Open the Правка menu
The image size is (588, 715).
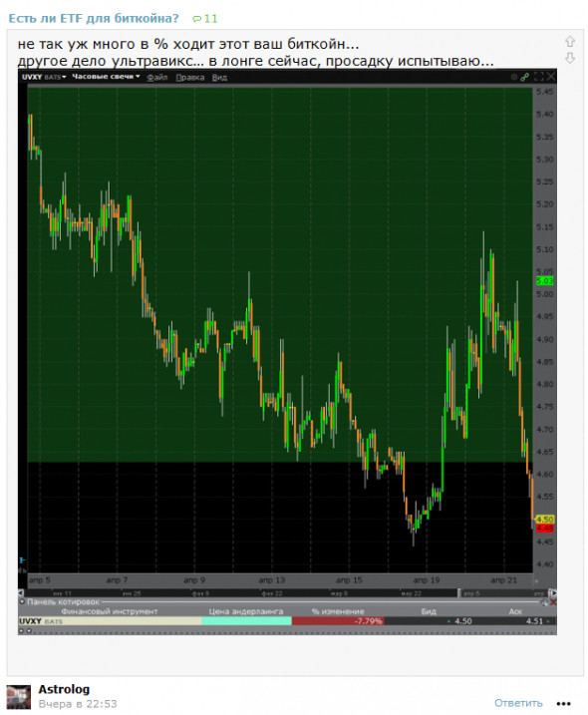pyautogui.click(x=190, y=78)
